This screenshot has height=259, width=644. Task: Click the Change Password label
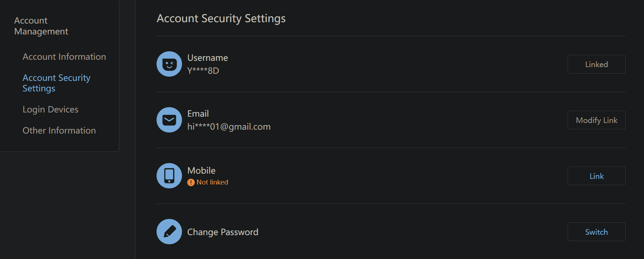tap(222, 232)
